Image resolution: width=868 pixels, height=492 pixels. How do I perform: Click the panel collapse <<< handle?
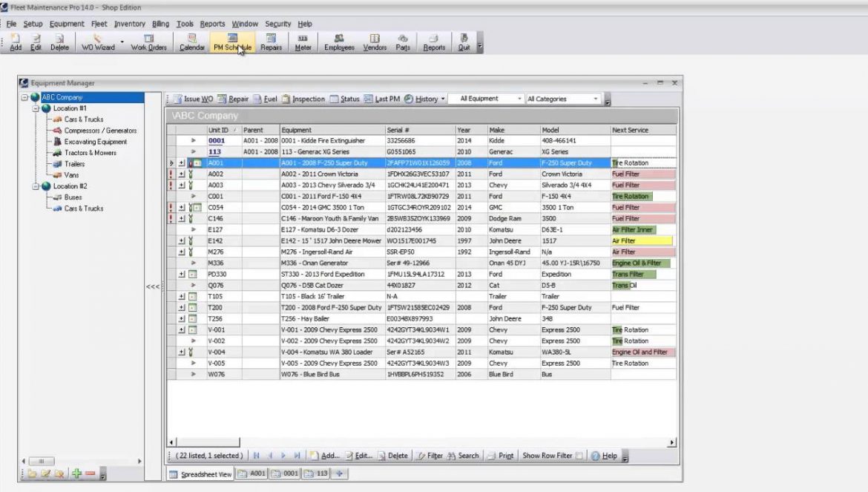(x=153, y=286)
